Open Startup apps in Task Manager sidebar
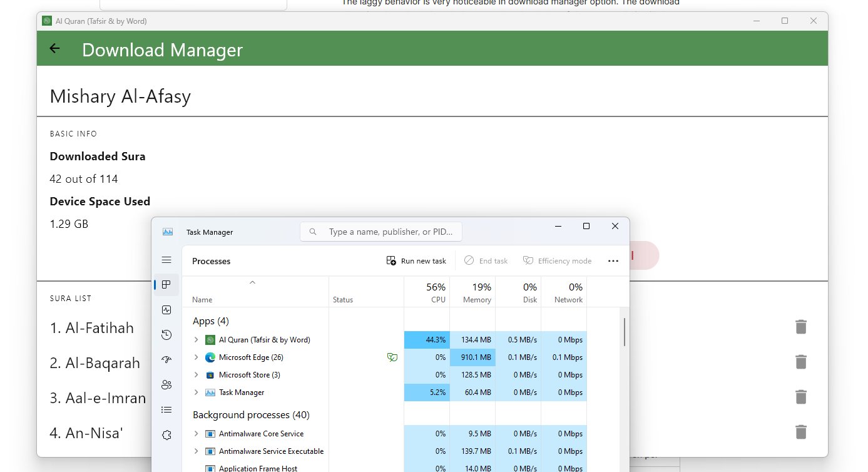 [x=166, y=360]
